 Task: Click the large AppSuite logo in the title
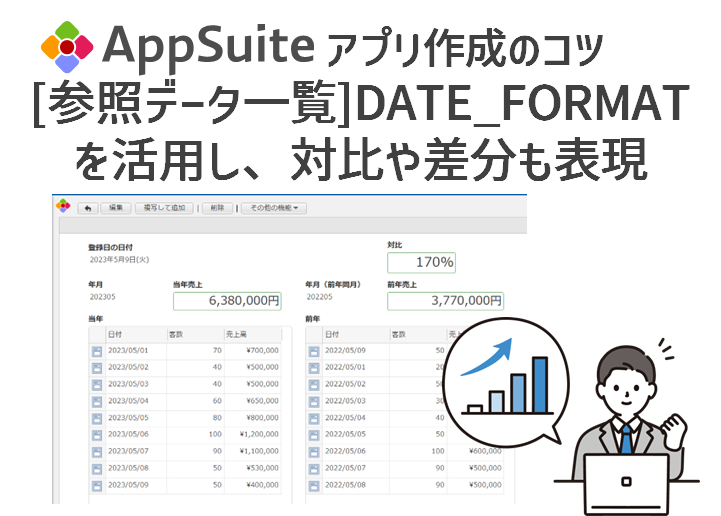tap(67, 47)
